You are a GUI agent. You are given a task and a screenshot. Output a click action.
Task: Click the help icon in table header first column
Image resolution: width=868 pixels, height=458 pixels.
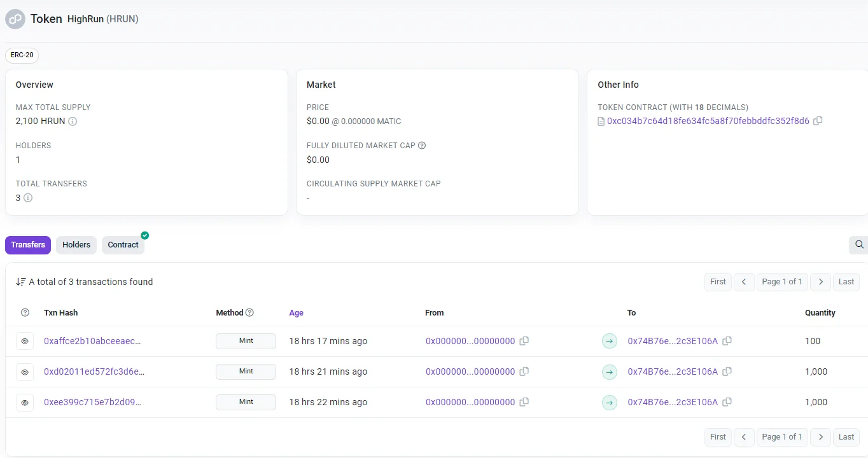[x=25, y=312]
